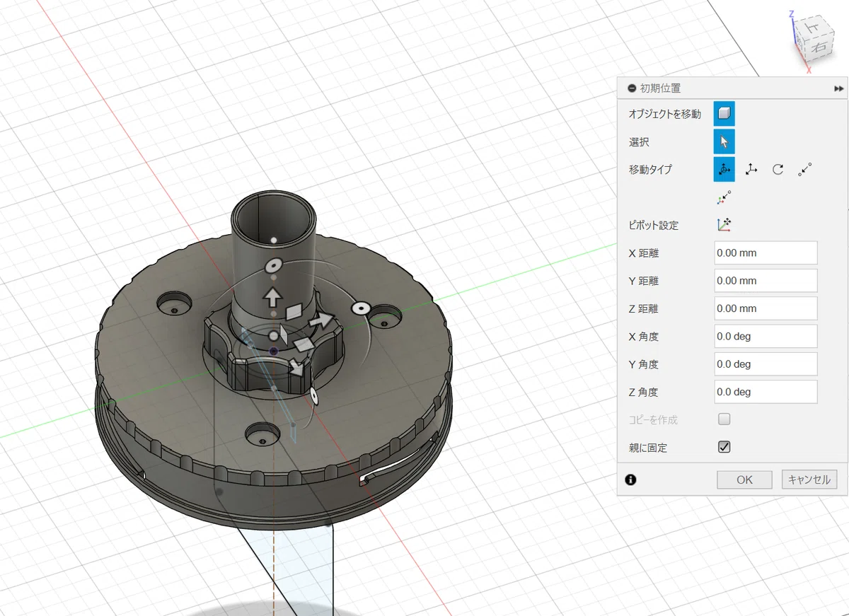Click the X 距離 input field
Viewport: 849px width, 616px height.
(x=766, y=252)
